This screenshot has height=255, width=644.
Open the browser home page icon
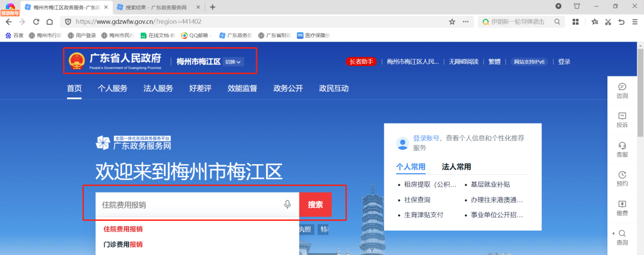click(x=50, y=22)
